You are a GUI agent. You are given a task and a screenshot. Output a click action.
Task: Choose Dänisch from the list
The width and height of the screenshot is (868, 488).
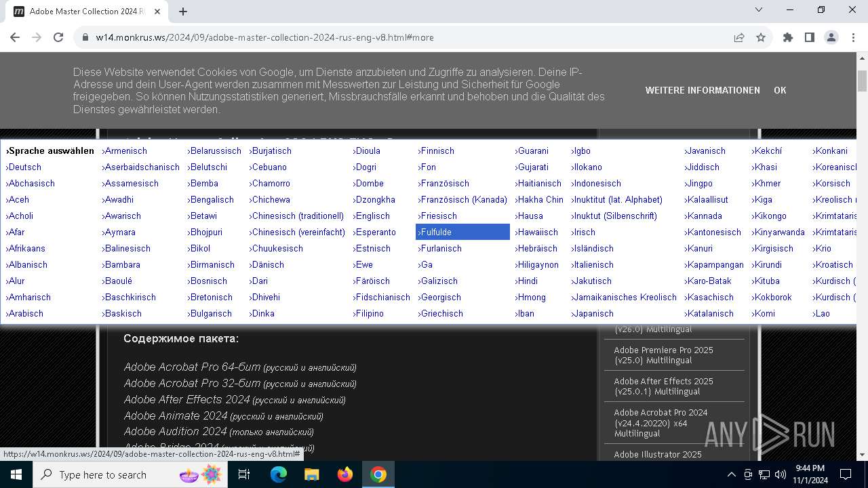(x=267, y=264)
